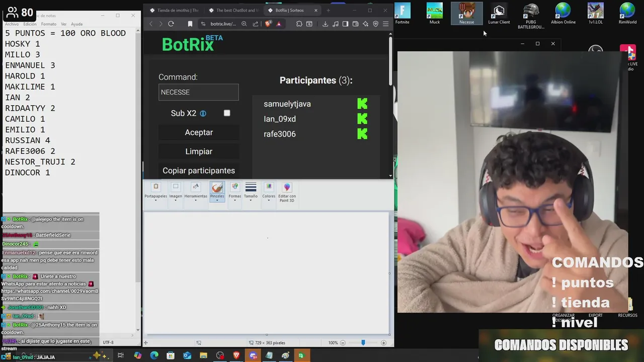This screenshot has width=644, height=362.
Task: Reload the BotRix page in browser
Action: (x=171, y=24)
